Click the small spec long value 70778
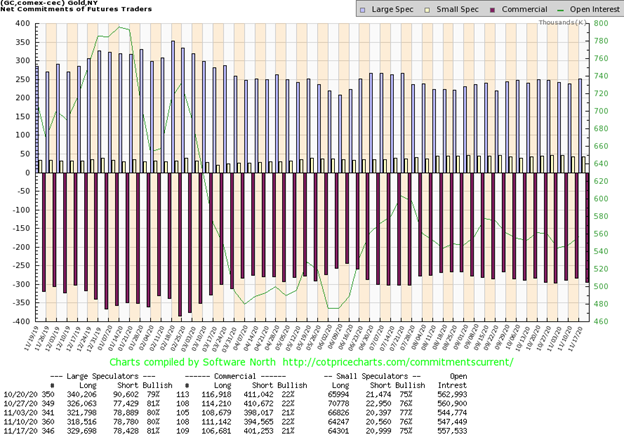 pos(337,404)
